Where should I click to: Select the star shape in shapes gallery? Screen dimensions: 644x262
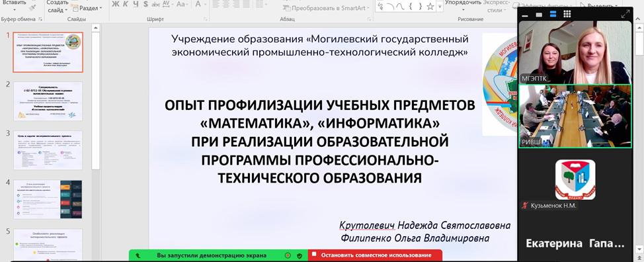[430, 6]
